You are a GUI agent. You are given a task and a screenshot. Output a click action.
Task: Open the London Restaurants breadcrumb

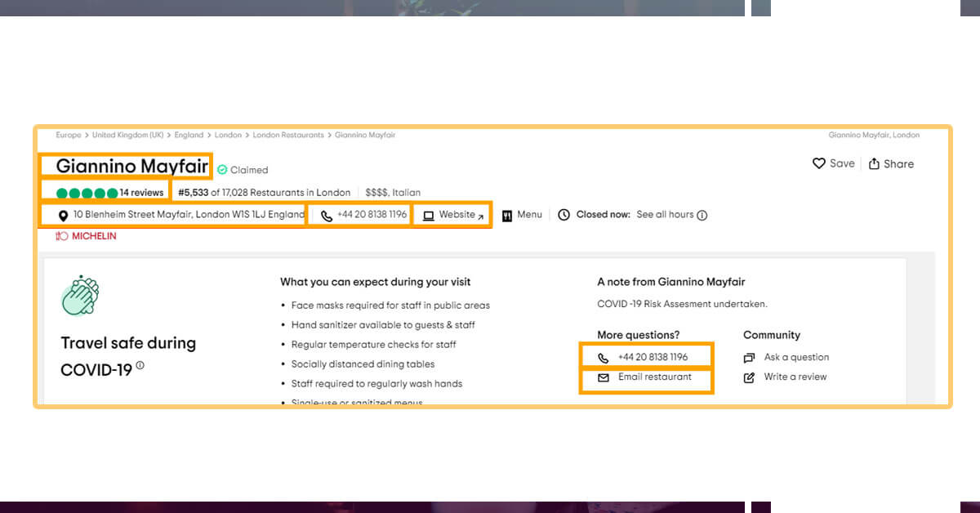point(288,135)
